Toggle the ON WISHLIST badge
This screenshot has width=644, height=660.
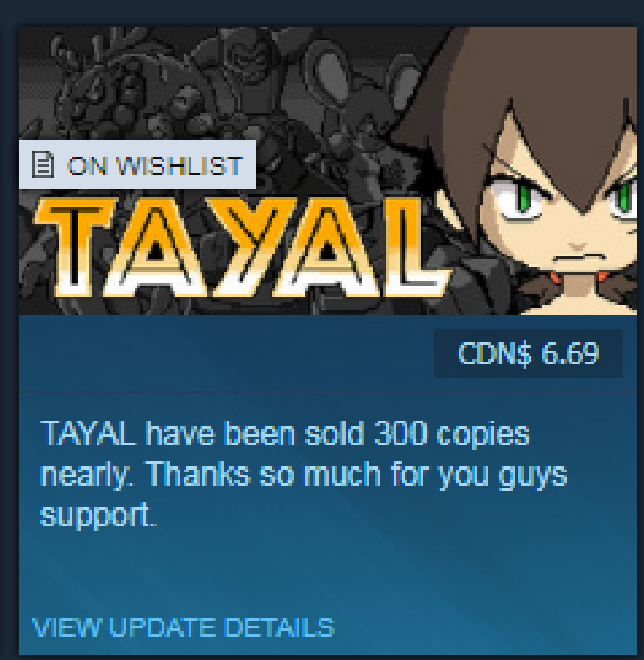click(137, 164)
